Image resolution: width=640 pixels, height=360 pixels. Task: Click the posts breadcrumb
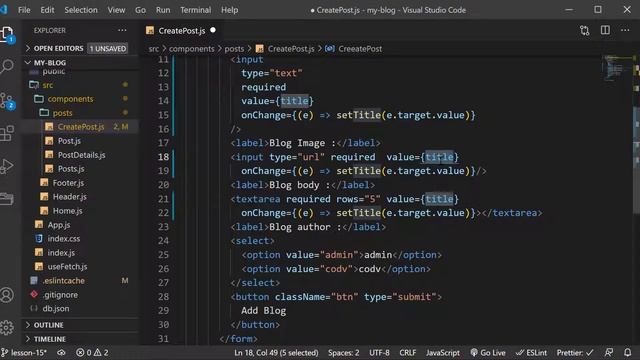tap(234, 49)
